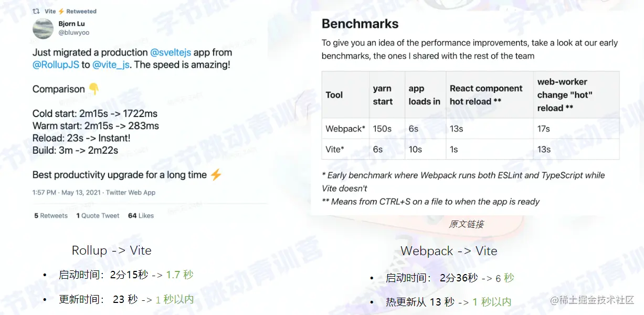This screenshot has width=644, height=315.
Task: Click the lightning emoji after long time
Action: pyautogui.click(x=216, y=175)
